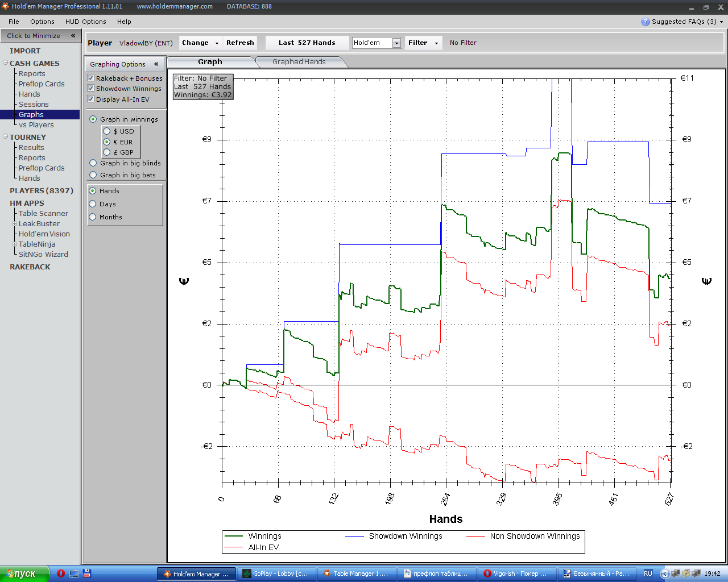Collapse sidebar with Click to Minimize arrows
Image resolution: width=728 pixels, height=582 pixels.
click(x=73, y=36)
